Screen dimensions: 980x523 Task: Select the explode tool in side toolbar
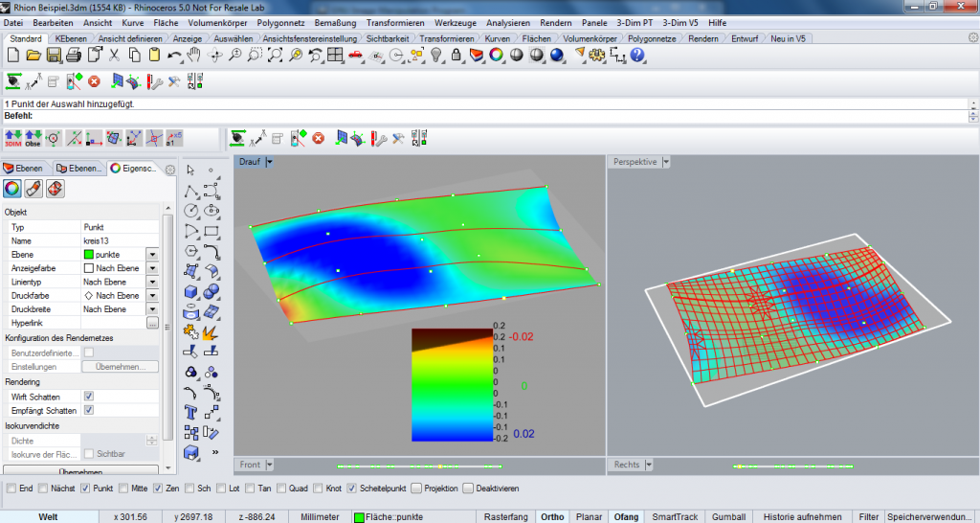tap(209, 332)
